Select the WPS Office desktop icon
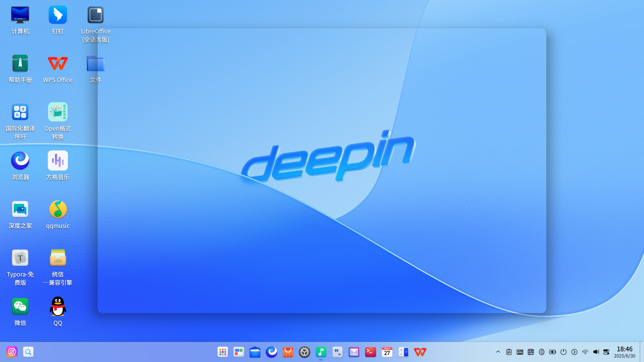The width and height of the screenshot is (644, 362). [x=58, y=63]
